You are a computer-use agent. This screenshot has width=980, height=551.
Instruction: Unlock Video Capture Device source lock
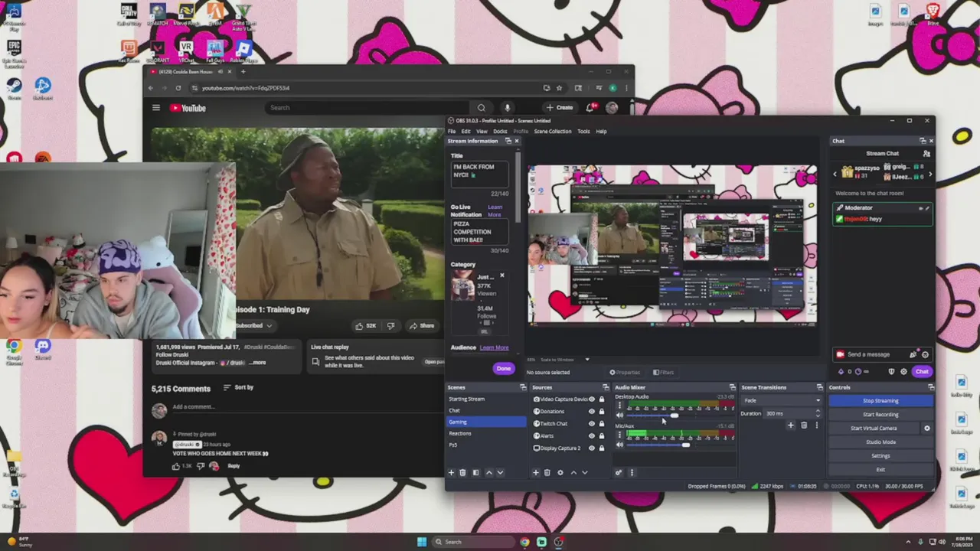click(602, 399)
